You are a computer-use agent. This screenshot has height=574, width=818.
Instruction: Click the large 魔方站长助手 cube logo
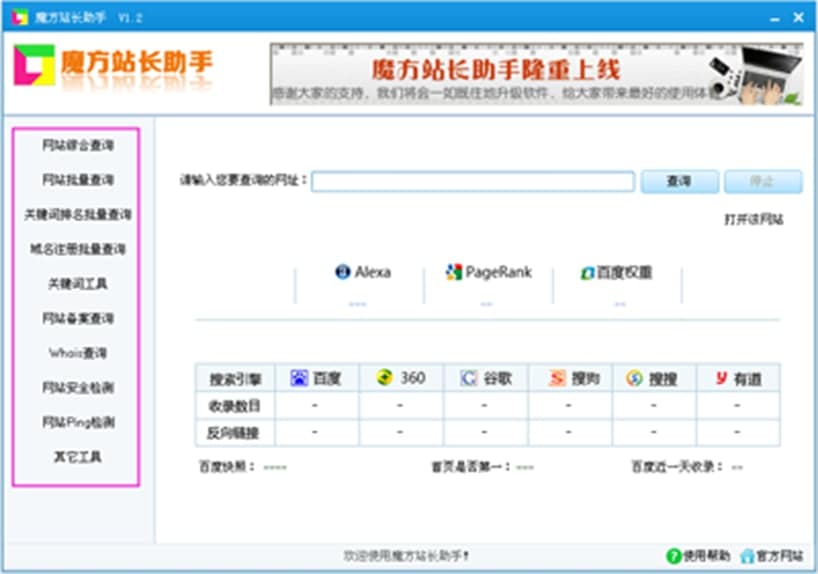[34, 65]
